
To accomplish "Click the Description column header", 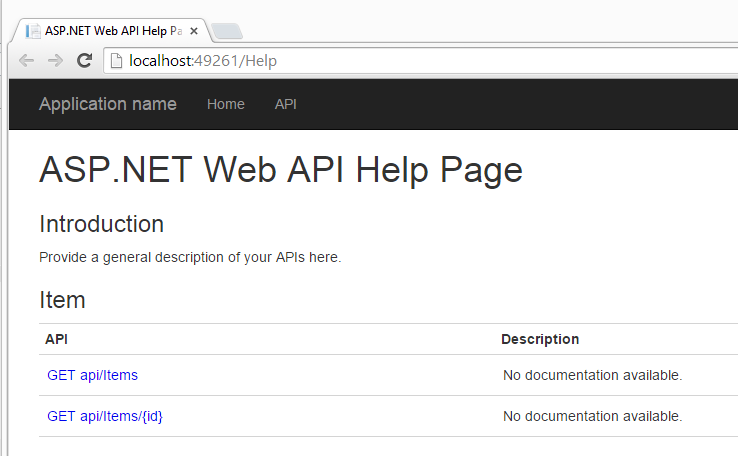I will [x=540, y=339].
